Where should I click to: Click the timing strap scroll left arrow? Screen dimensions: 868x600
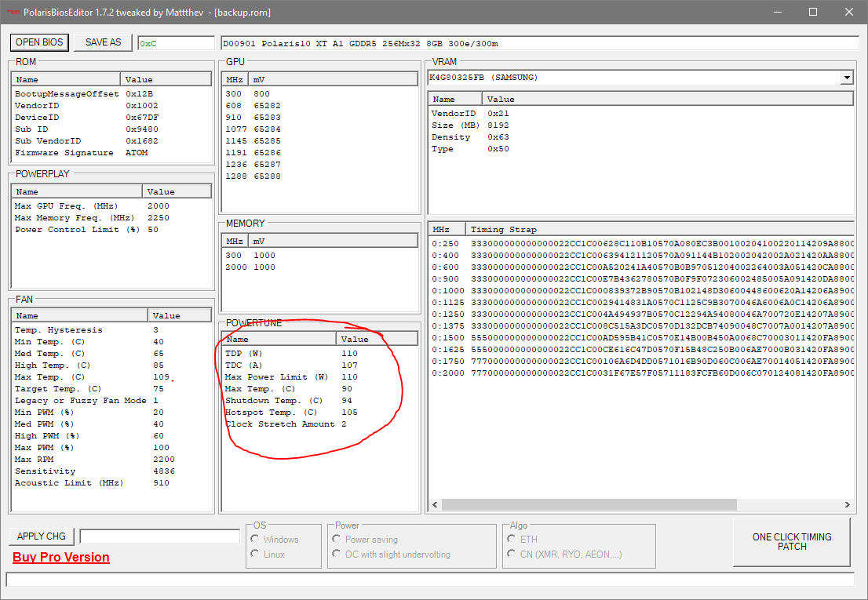[435, 505]
